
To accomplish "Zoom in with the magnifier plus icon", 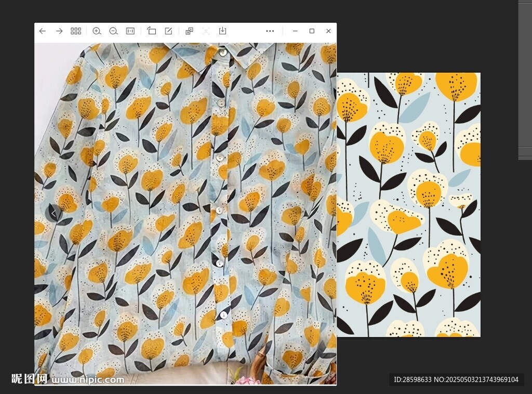I will (97, 31).
